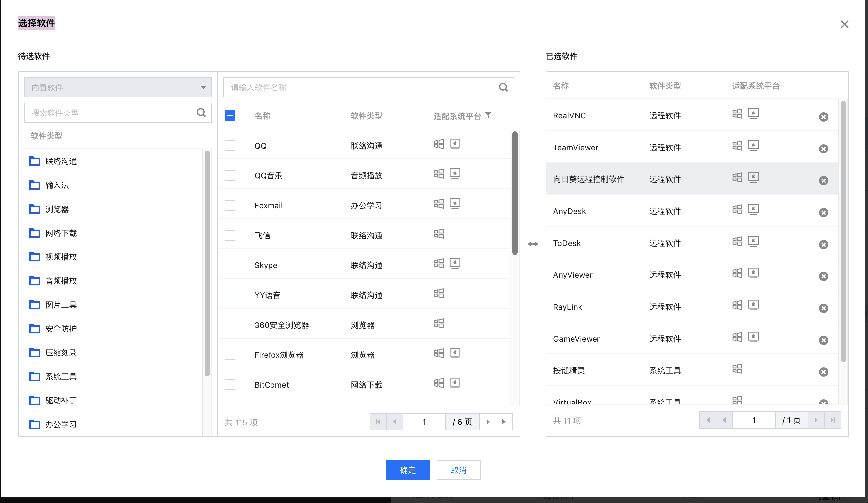The height and width of the screenshot is (503, 868).
Task: Go to the next page of candidate software
Action: tap(488, 421)
